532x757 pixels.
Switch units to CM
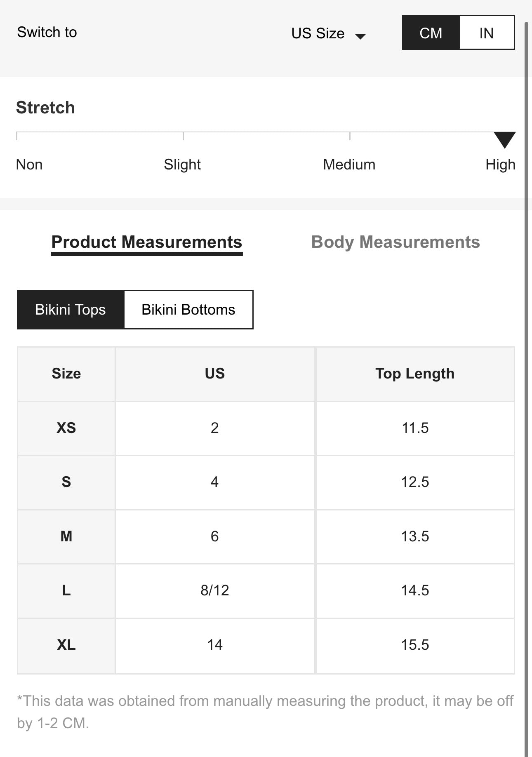click(431, 33)
